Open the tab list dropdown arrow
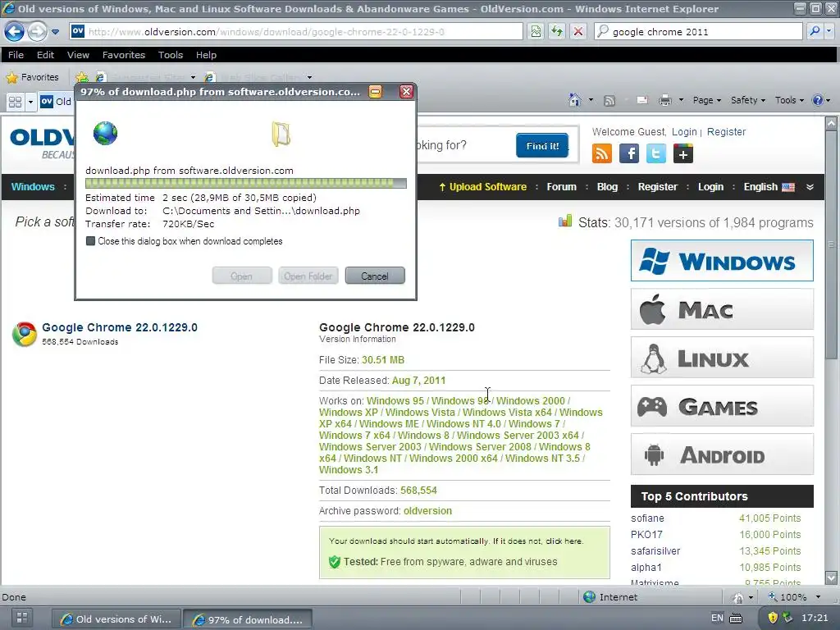This screenshot has height=630, width=840. click(30, 102)
